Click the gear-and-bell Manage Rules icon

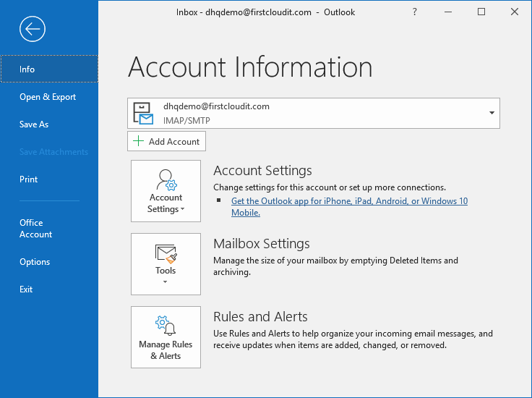click(166, 326)
